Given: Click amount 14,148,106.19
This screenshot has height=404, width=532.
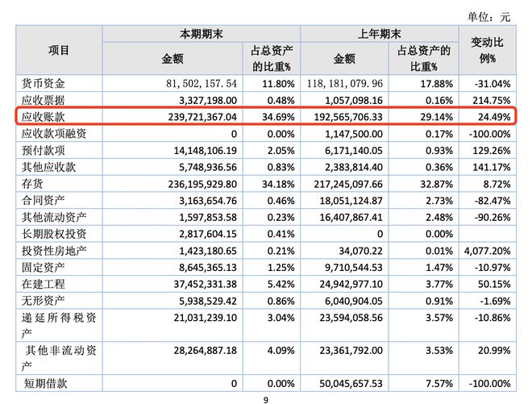Looking at the screenshot, I should pos(206,151).
